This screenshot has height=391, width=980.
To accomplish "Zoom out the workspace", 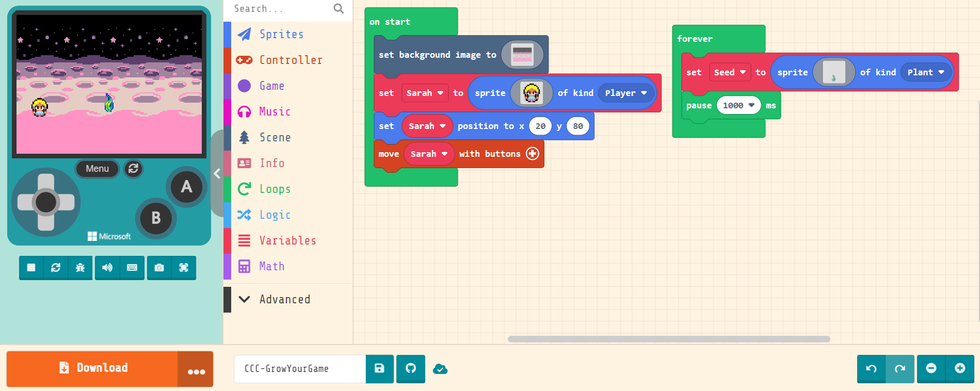I will (931, 369).
